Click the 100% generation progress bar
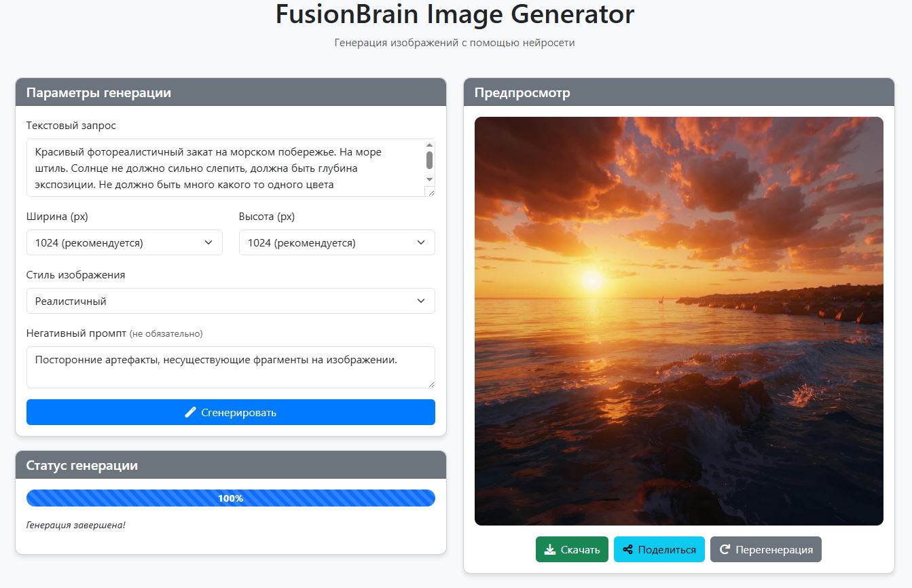 (230, 498)
